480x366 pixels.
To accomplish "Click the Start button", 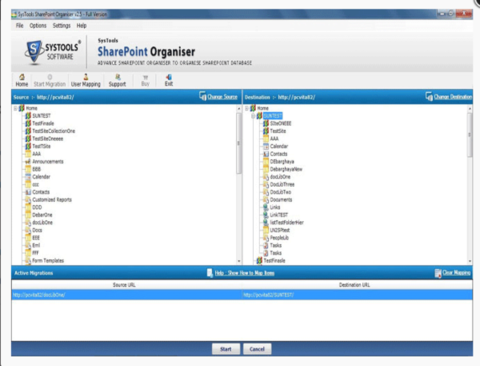I will coord(226,349).
